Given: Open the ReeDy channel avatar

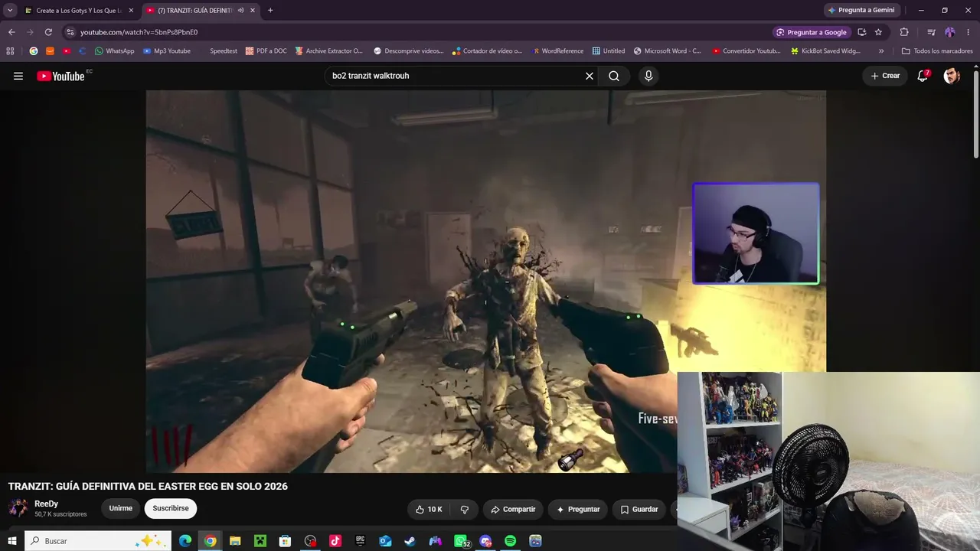Looking at the screenshot, I should [x=18, y=508].
